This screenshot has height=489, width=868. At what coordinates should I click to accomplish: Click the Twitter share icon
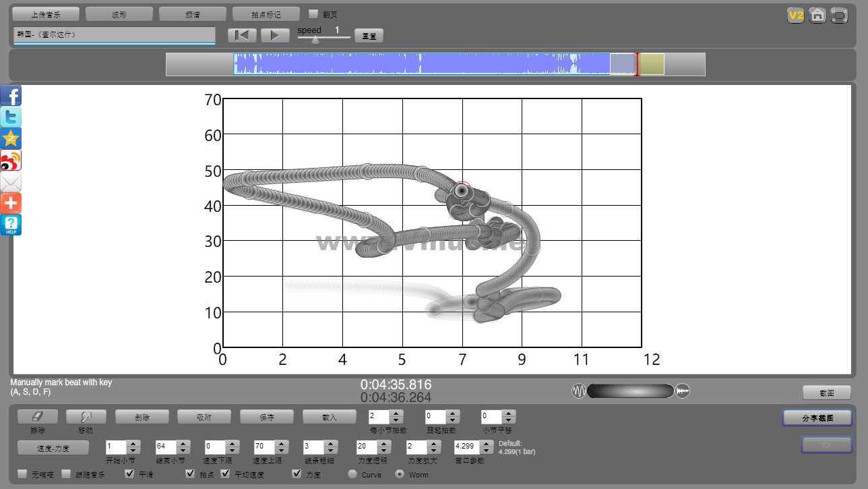(11, 117)
